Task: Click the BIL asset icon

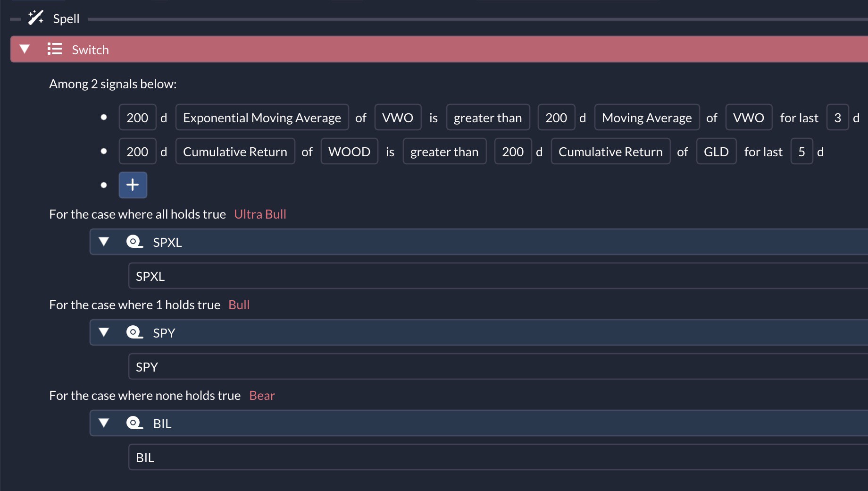Action: (x=134, y=423)
